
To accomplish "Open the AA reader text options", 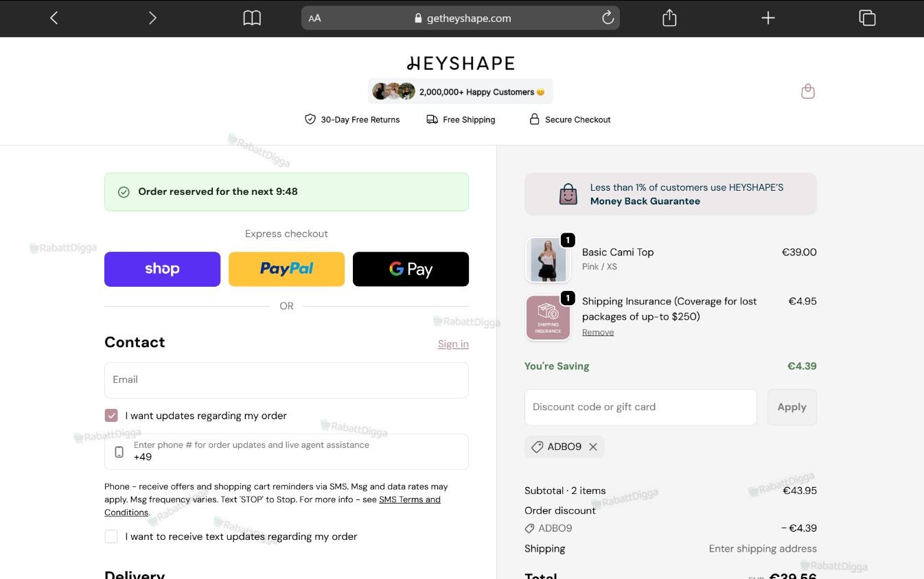I will click(x=315, y=19).
